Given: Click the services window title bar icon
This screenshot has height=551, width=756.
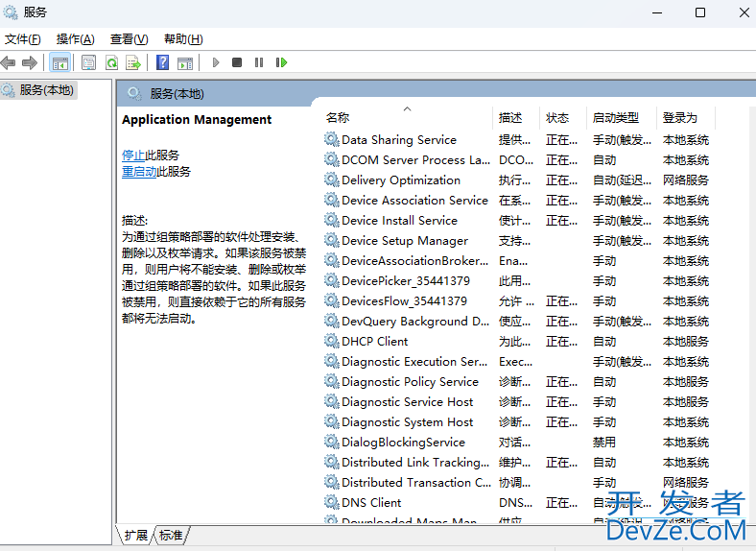Looking at the screenshot, I should (x=11, y=12).
